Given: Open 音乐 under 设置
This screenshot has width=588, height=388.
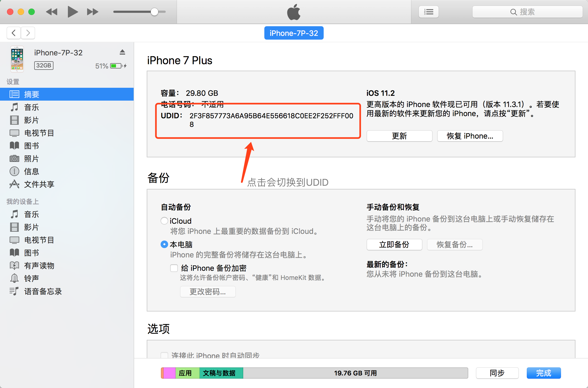Looking at the screenshot, I should click(x=67, y=107).
